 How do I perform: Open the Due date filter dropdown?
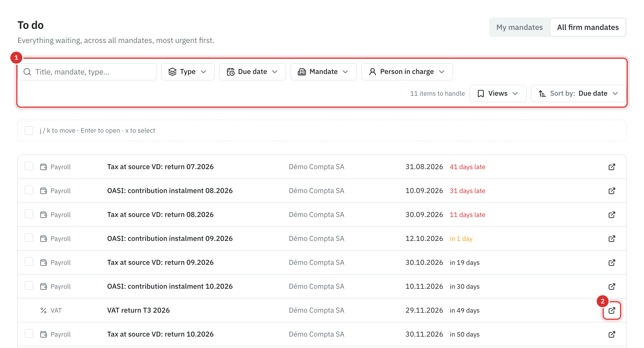point(252,72)
